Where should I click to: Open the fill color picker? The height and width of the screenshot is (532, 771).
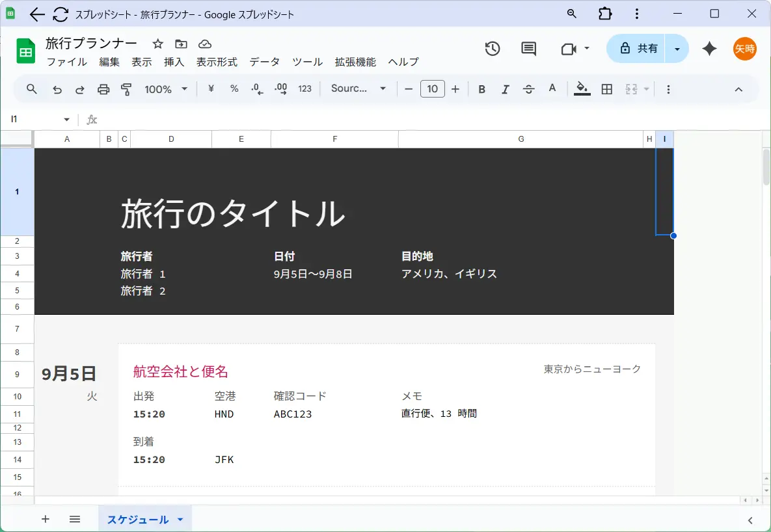click(582, 89)
